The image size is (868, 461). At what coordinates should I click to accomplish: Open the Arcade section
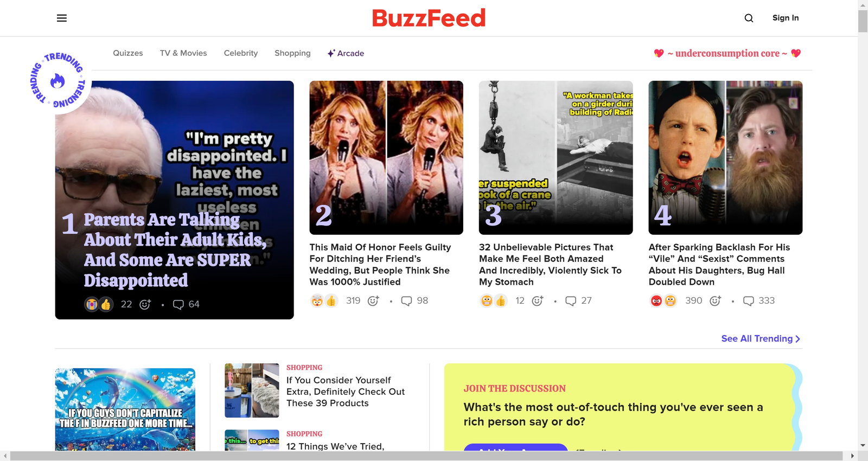tap(346, 53)
